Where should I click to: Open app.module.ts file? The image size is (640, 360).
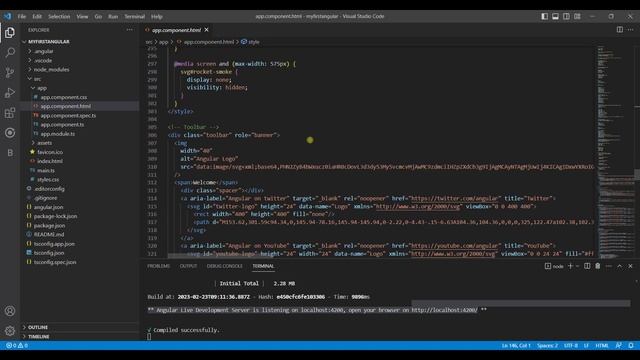point(80,133)
